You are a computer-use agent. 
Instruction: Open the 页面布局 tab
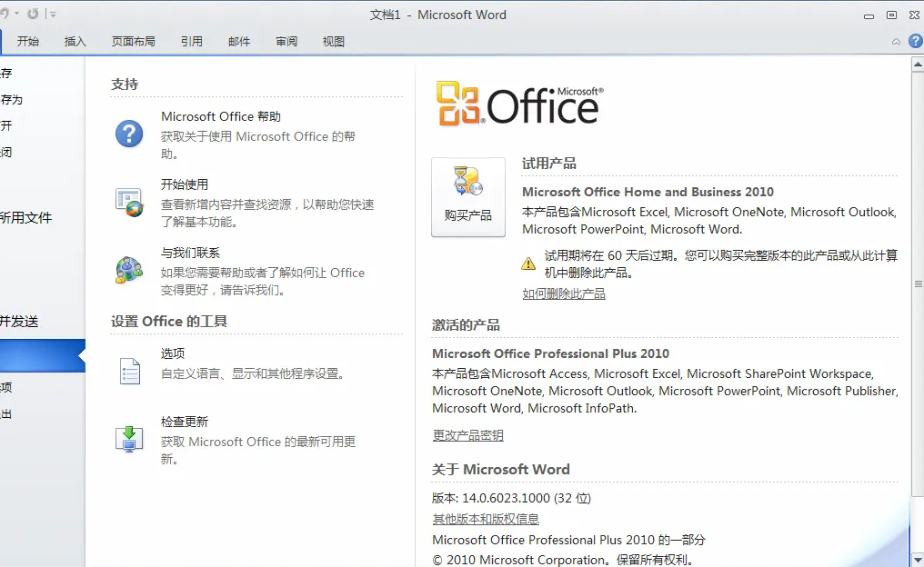pos(133,42)
